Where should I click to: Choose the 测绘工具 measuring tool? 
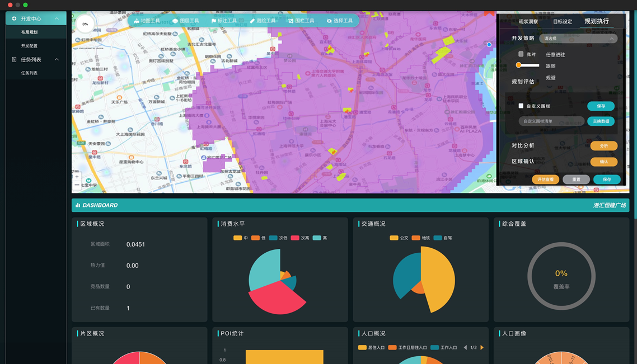[263, 21]
